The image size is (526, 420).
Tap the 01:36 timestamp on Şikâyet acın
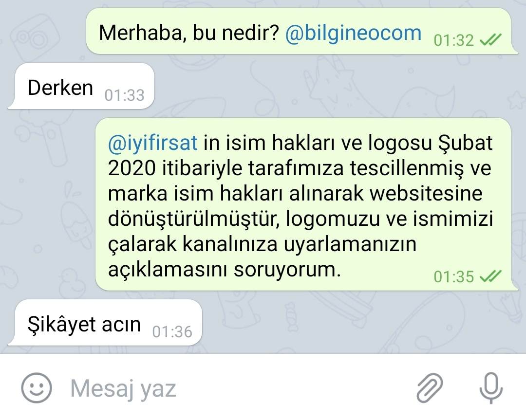point(172,332)
